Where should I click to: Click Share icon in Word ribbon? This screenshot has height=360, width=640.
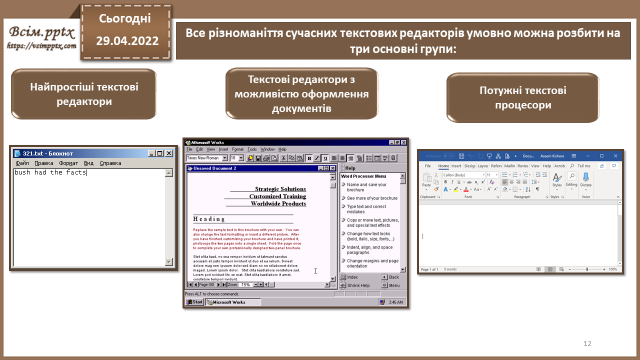pos(602,166)
